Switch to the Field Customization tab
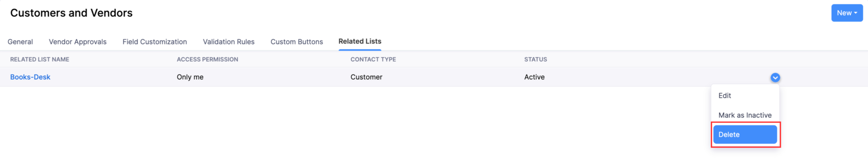Screen dimensions: 868x158 coord(155,42)
